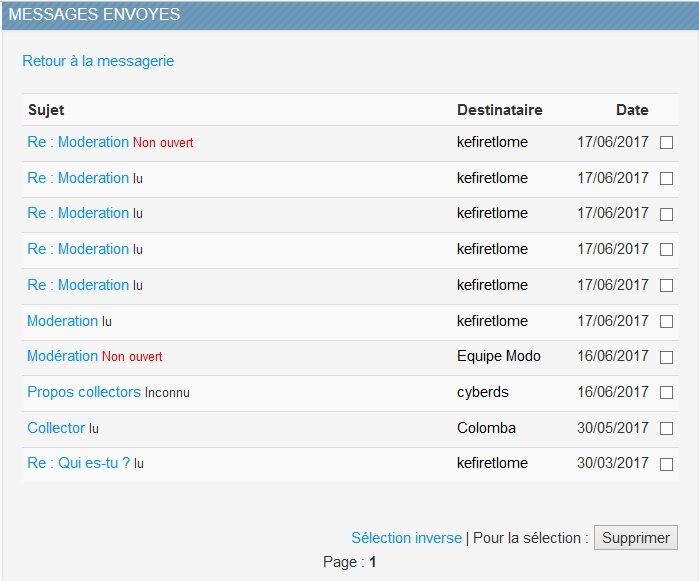Image resolution: width=699 pixels, height=581 pixels.
Task: Check the box in the second message row
Action: [x=667, y=179]
